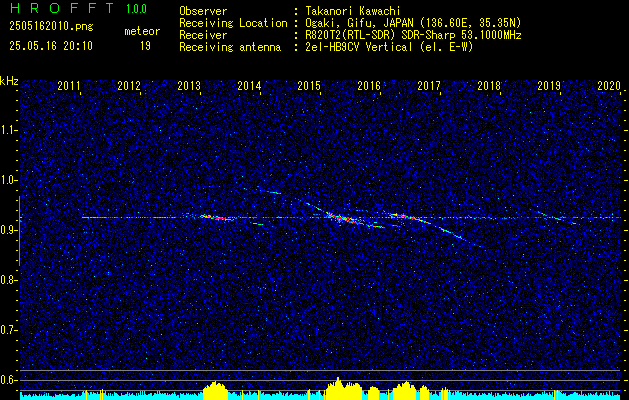Click the 2016 time axis marker
Screen dimensions: 629x400
(369, 85)
